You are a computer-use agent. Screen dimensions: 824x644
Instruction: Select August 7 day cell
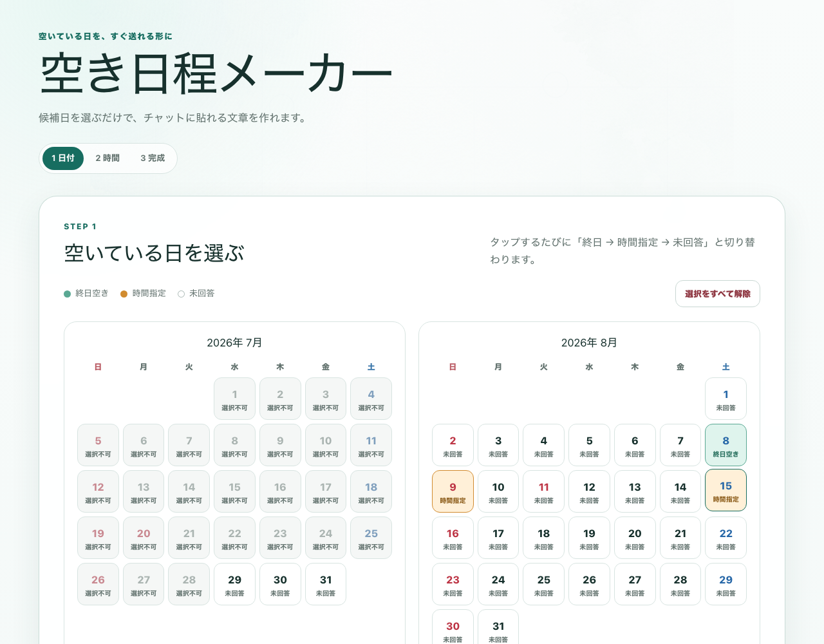pos(680,445)
